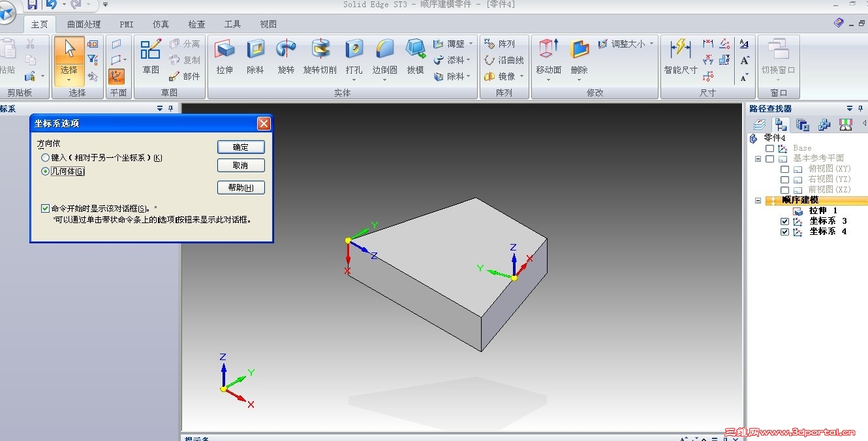Click the 取消 button in dialog

[241, 165]
